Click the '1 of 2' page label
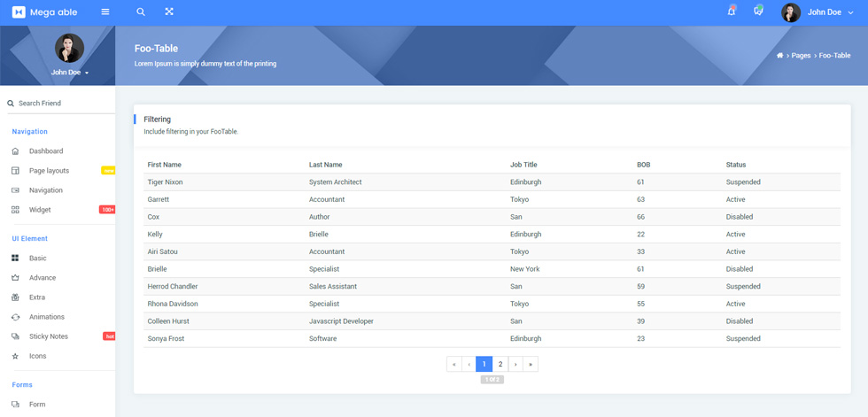Image resolution: width=868 pixels, height=417 pixels. click(x=492, y=380)
